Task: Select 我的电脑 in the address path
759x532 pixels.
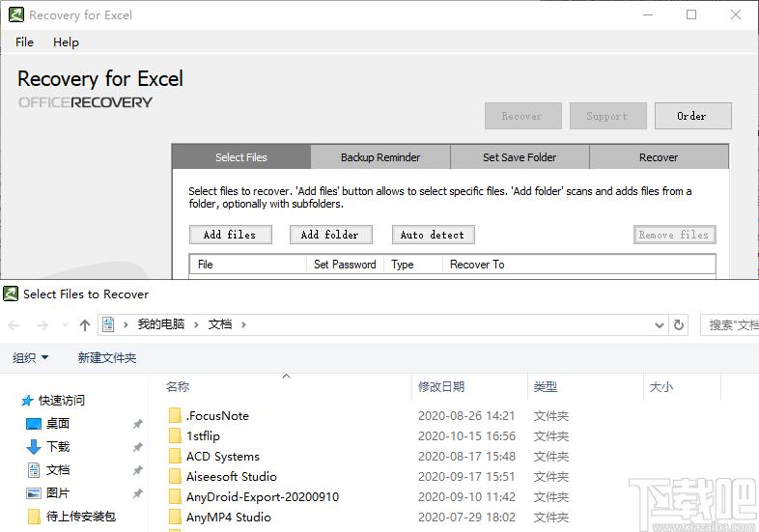Action: 161,324
